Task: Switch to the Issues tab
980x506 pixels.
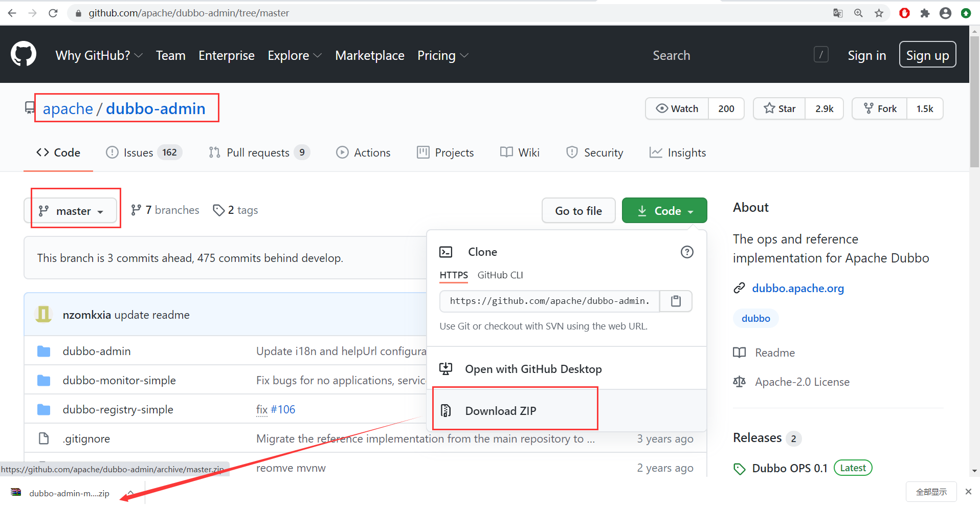Action: tap(138, 152)
